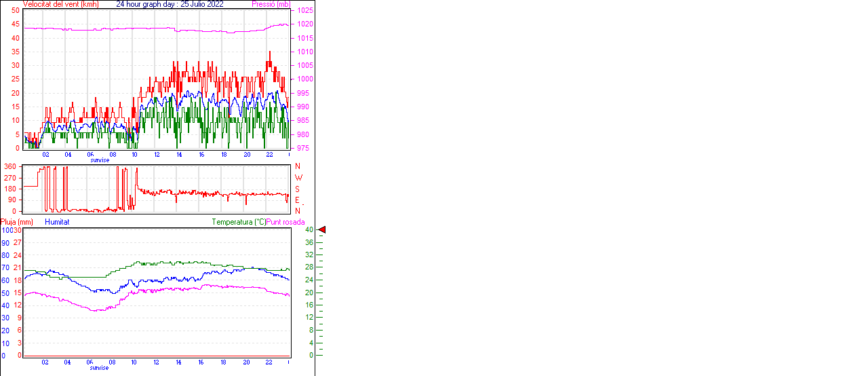Click the '24 hour graph day' title
Viewport: 868px width, 376px height.
pos(170,4)
